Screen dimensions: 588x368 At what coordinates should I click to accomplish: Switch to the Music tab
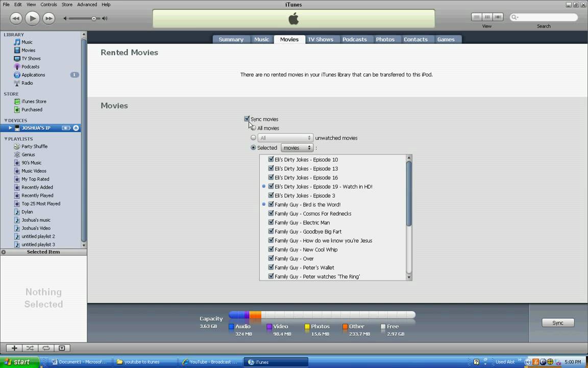point(262,39)
